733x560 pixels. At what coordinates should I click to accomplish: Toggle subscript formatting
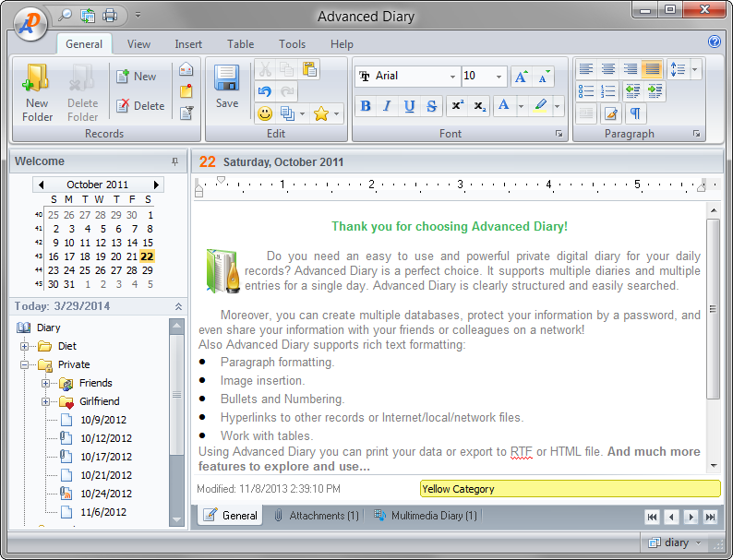coord(480,106)
